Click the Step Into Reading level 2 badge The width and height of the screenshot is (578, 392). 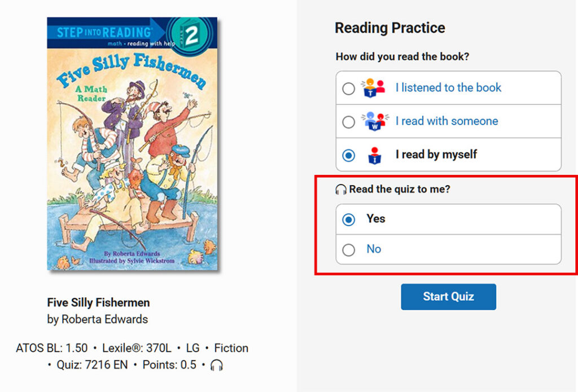[x=192, y=35]
